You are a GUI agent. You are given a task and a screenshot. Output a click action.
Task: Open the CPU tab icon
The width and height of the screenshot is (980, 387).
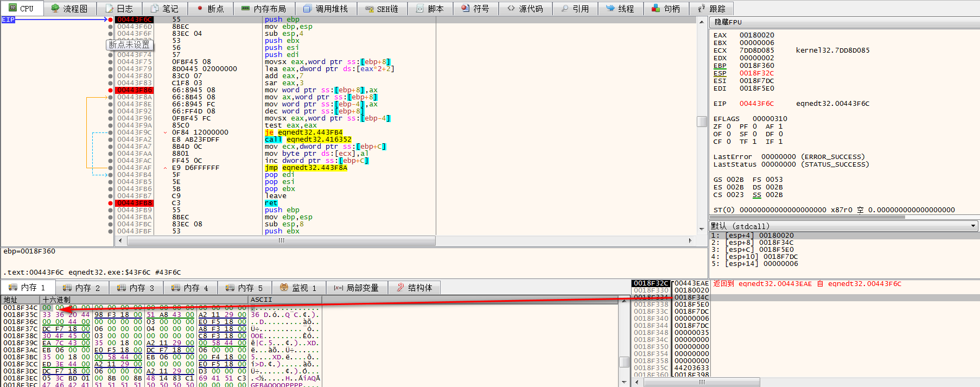12,8
